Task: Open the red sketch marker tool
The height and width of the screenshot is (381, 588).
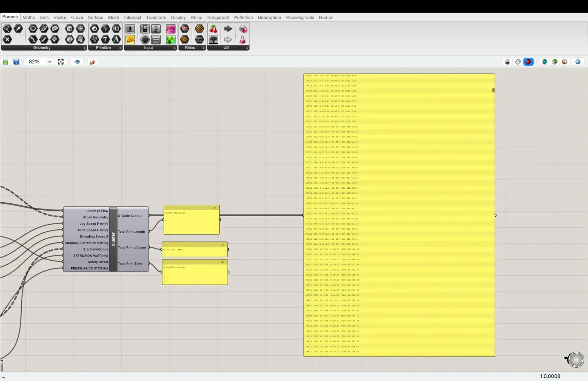Action: (x=92, y=62)
